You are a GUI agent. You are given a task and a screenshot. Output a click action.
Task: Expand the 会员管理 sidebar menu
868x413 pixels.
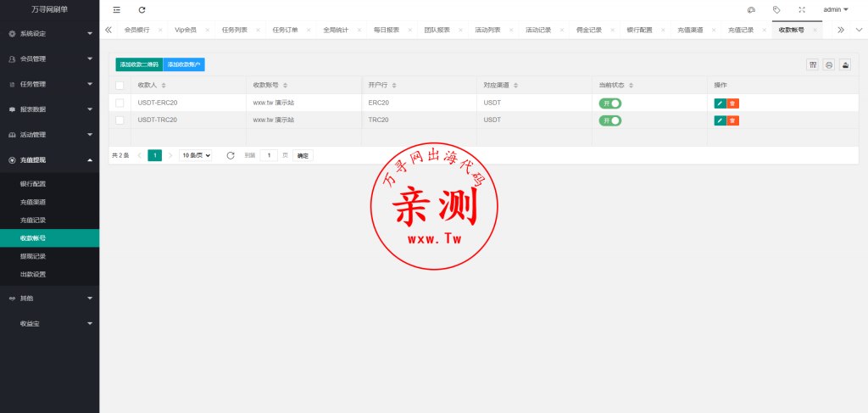50,59
